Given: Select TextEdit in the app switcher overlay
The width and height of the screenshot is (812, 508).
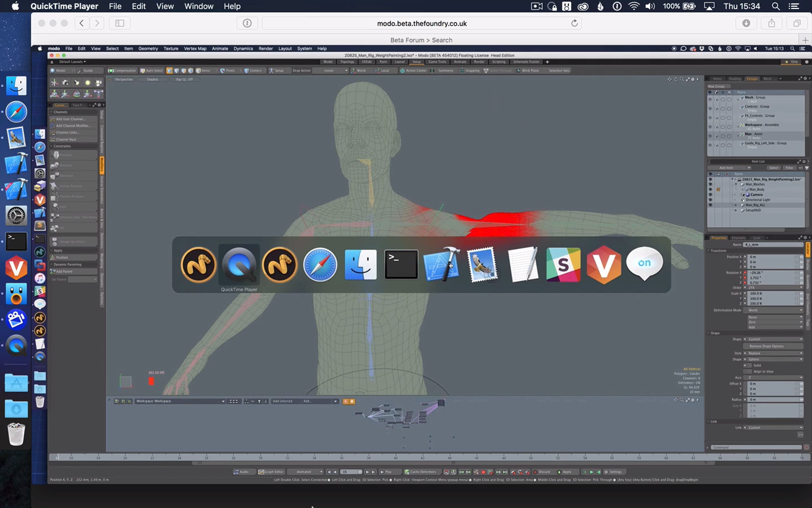Looking at the screenshot, I should tap(523, 265).
